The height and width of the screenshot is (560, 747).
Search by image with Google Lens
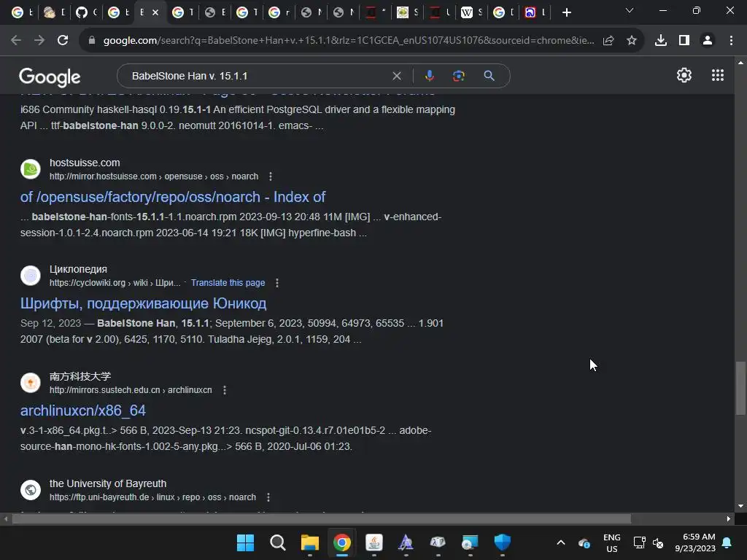coord(458,76)
